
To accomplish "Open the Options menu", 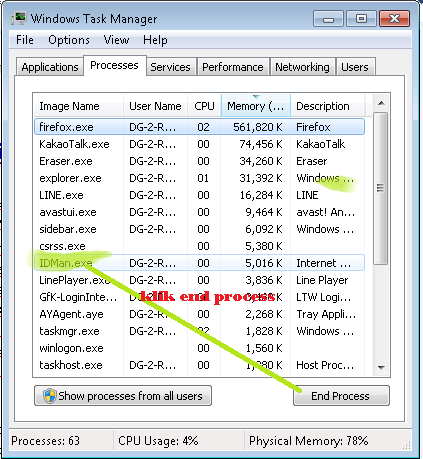I will click(x=69, y=40).
